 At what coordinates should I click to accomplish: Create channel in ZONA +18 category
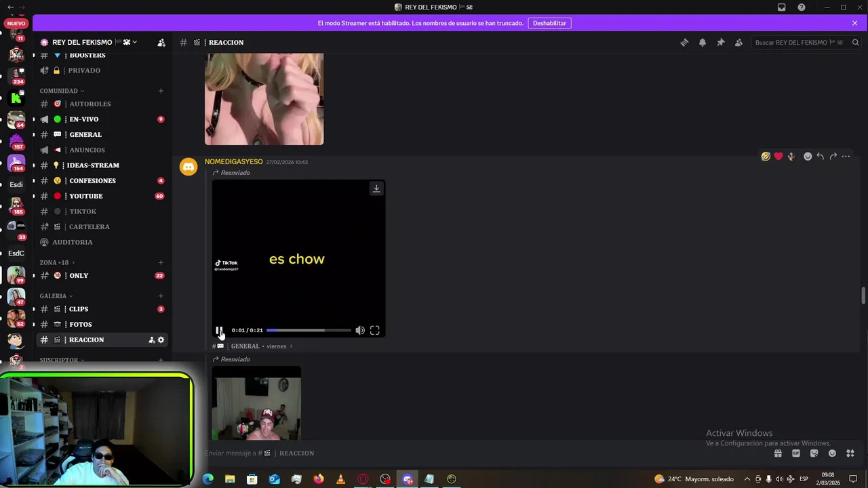pyautogui.click(x=161, y=262)
